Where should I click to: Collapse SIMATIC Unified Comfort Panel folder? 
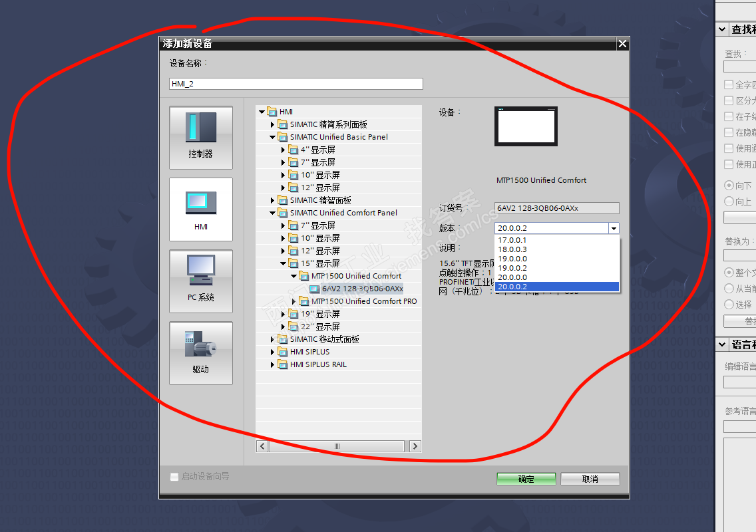tap(272, 213)
